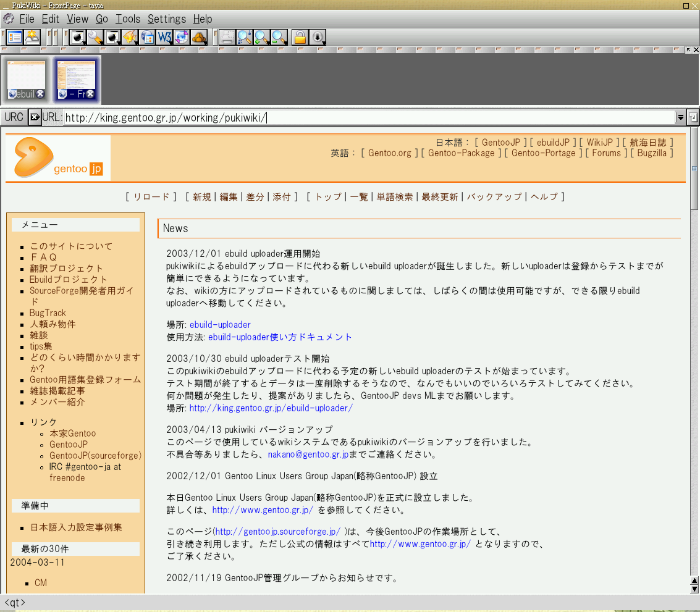Click the application icon left of the File menu
The image size is (700, 612).
pyautogui.click(x=9, y=19)
